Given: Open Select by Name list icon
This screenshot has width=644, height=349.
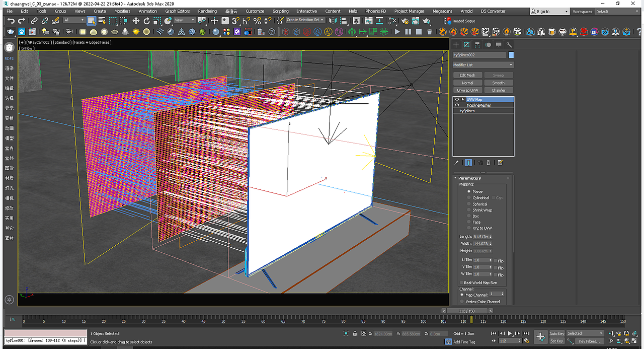Looking at the screenshot, I should 102,21.
